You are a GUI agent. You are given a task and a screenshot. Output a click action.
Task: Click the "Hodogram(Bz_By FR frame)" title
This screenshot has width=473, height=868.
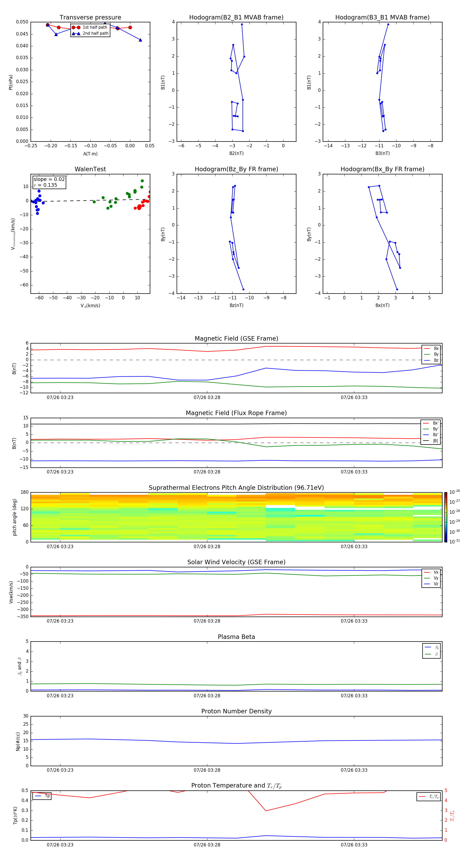236,169
